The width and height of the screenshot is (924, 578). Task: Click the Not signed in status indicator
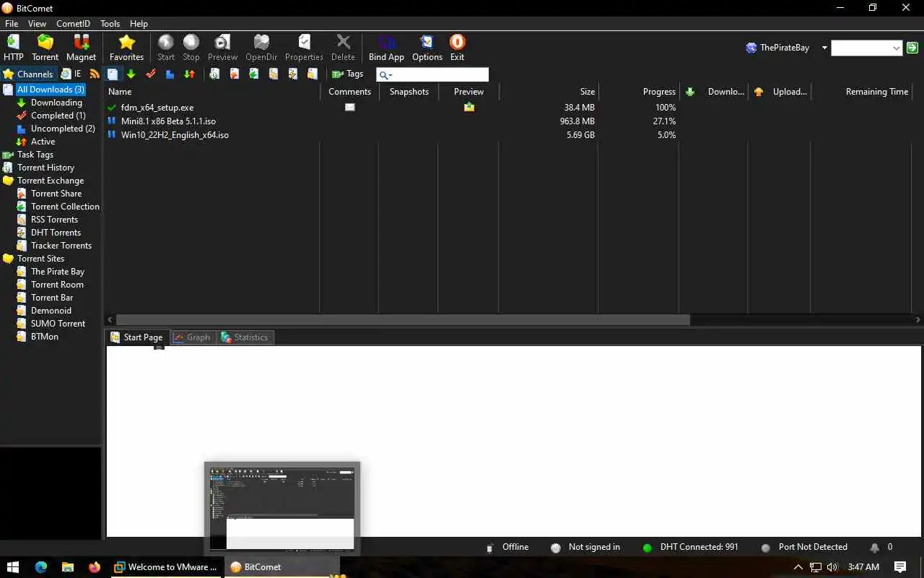point(585,548)
